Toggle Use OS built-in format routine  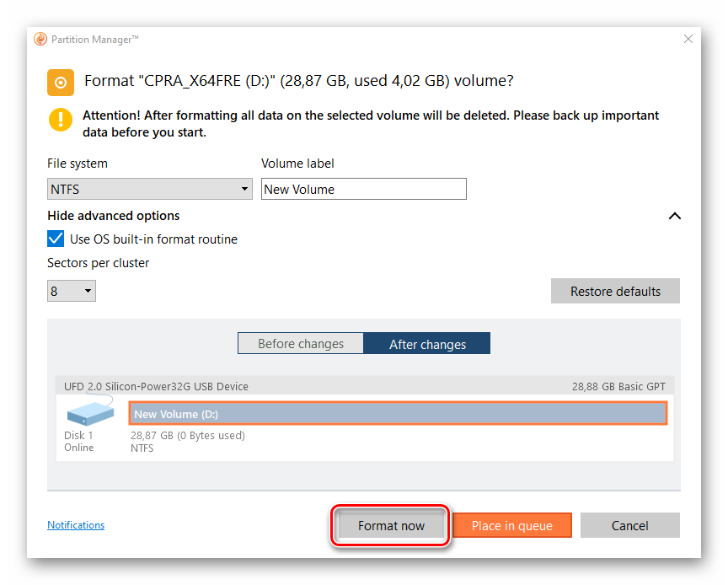[56, 239]
